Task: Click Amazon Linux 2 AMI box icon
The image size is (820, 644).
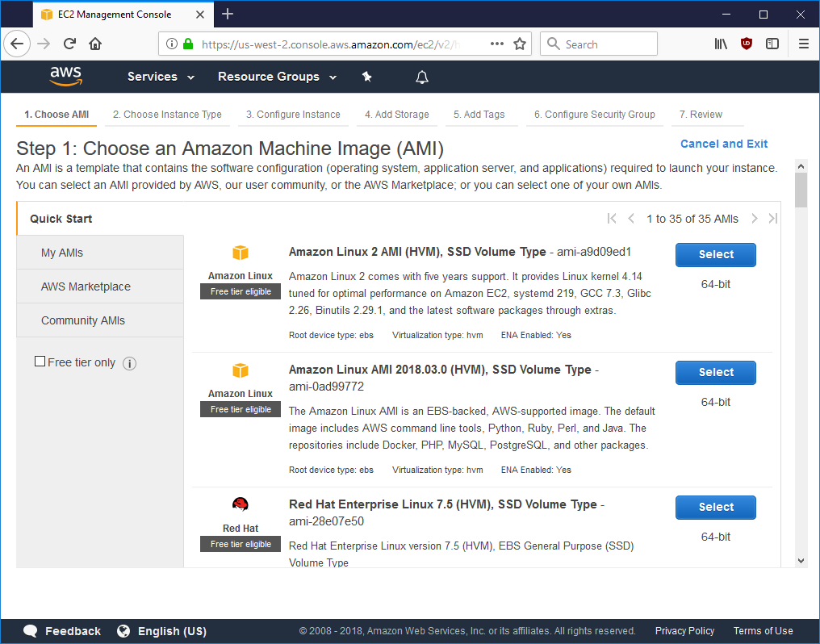Action: (241, 253)
